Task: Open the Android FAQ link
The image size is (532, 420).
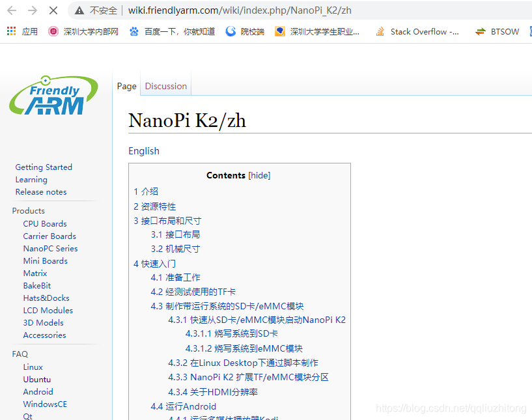Action: click(38, 392)
